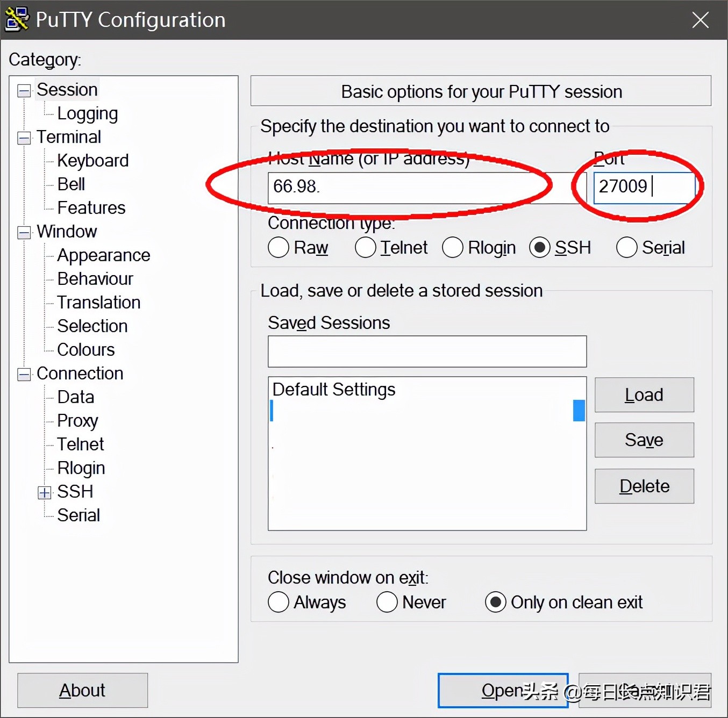Close the PuTTY Configuration window
728x718 pixels.
point(700,20)
